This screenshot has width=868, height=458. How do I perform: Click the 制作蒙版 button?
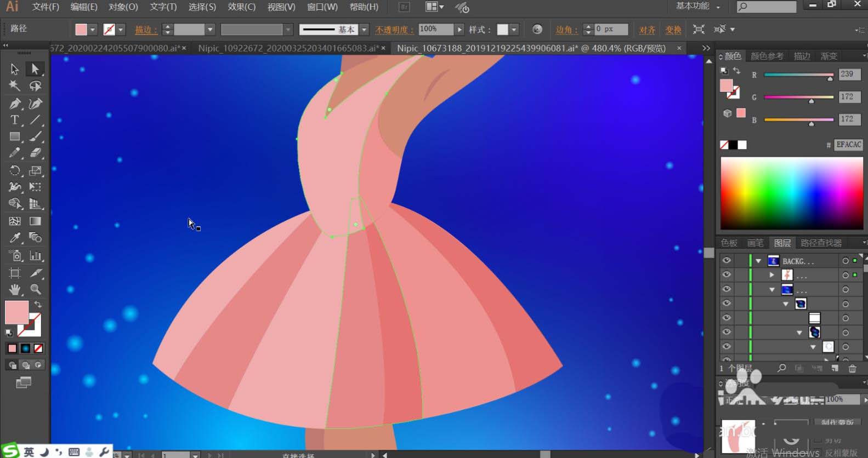pyautogui.click(x=837, y=422)
